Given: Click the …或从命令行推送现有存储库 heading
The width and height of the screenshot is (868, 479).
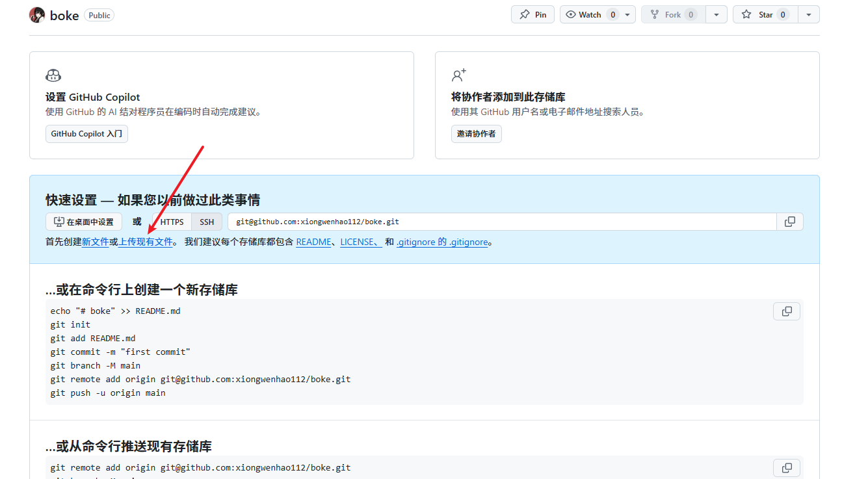Looking at the screenshot, I should pos(128,447).
